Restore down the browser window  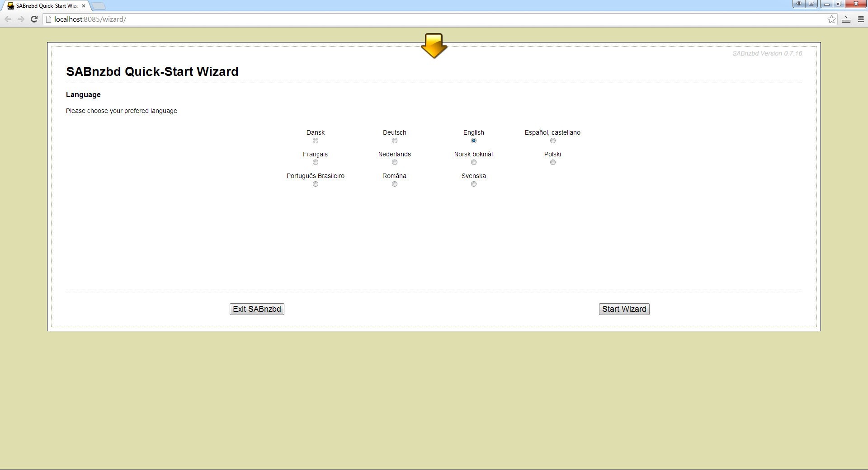click(x=838, y=4)
